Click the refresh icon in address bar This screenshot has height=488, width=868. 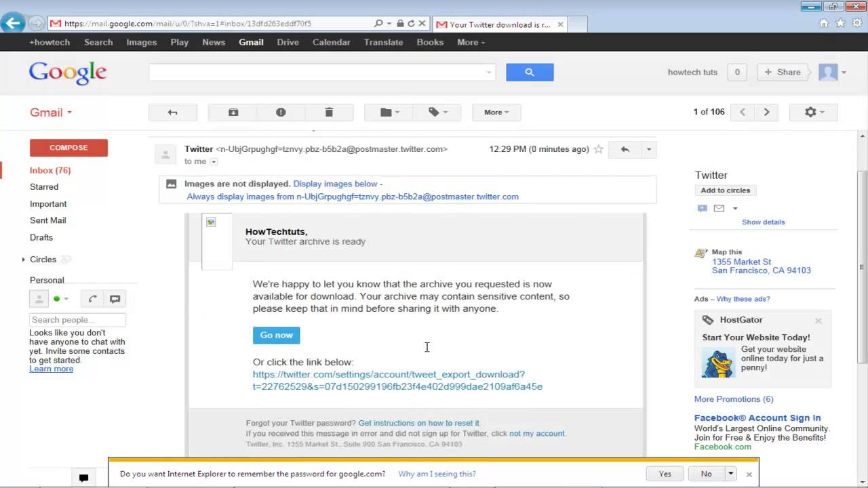[411, 23]
